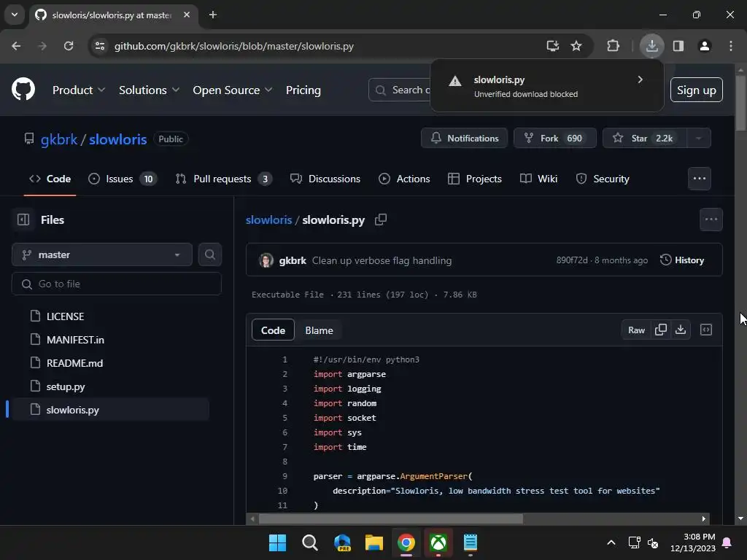Screen dimensions: 747x560
Task: Open the Pricing page
Action: tap(303, 90)
